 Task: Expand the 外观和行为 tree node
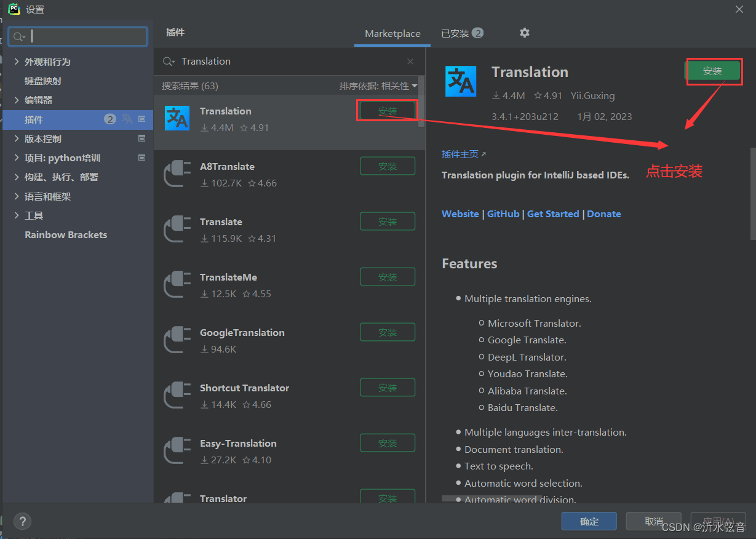(x=17, y=62)
